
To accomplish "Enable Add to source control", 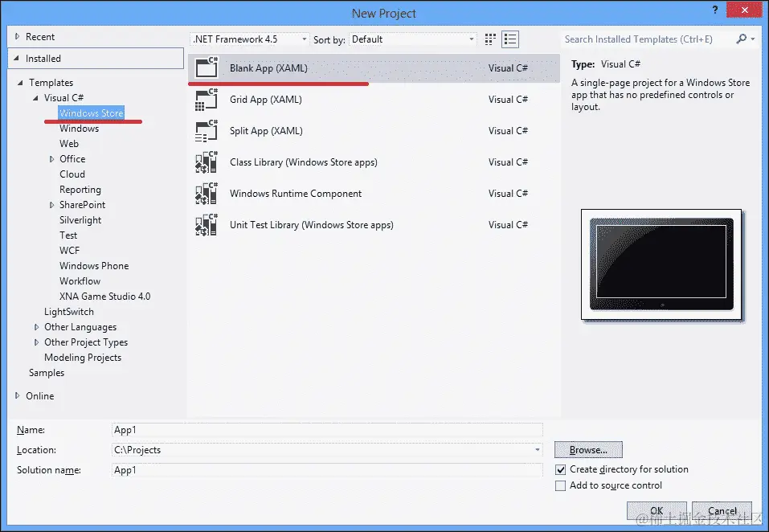I will [x=561, y=485].
